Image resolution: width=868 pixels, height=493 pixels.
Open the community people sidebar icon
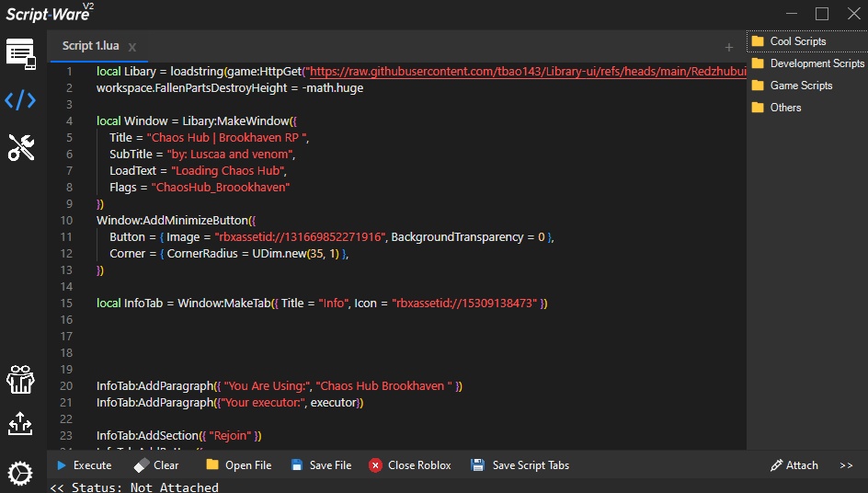[20, 380]
